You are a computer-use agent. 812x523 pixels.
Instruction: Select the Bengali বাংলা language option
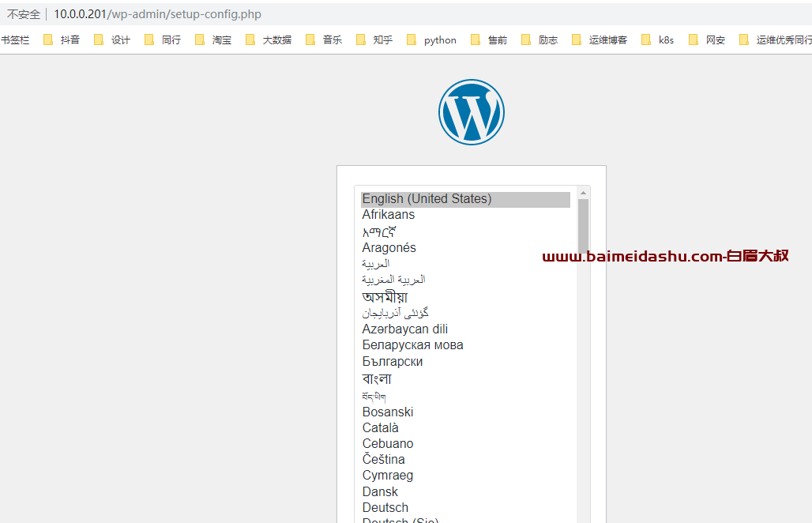(465, 378)
